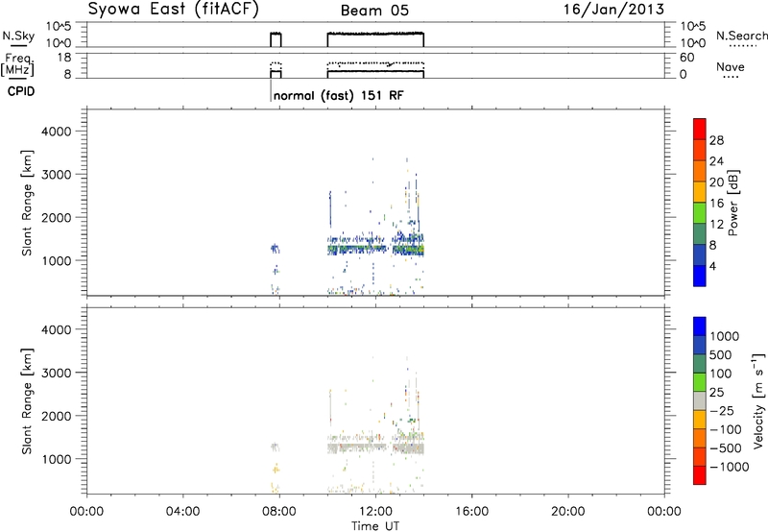The width and height of the screenshot is (768, 532).
Task: Click the '28' label on Power colorbar
Action: pyautogui.click(x=717, y=140)
